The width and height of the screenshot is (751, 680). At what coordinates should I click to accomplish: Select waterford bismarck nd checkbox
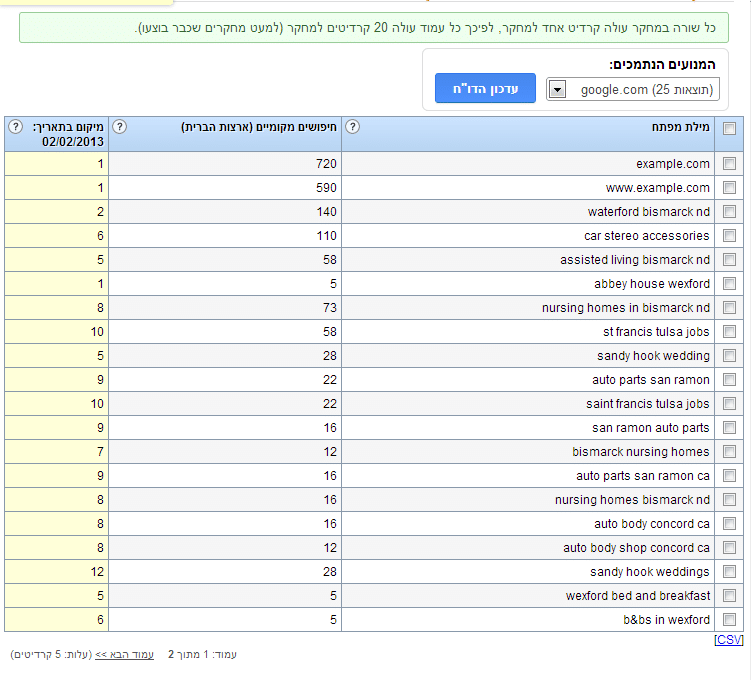tap(729, 212)
